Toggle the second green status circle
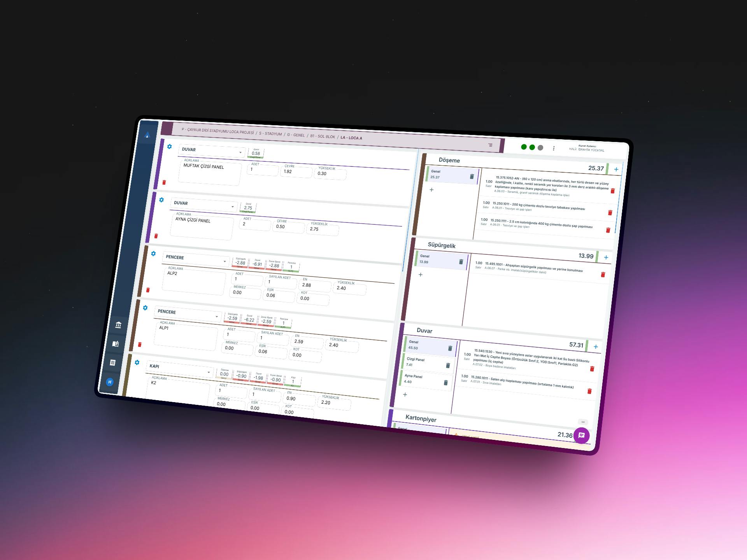This screenshot has height=560, width=747. [532, 147]
